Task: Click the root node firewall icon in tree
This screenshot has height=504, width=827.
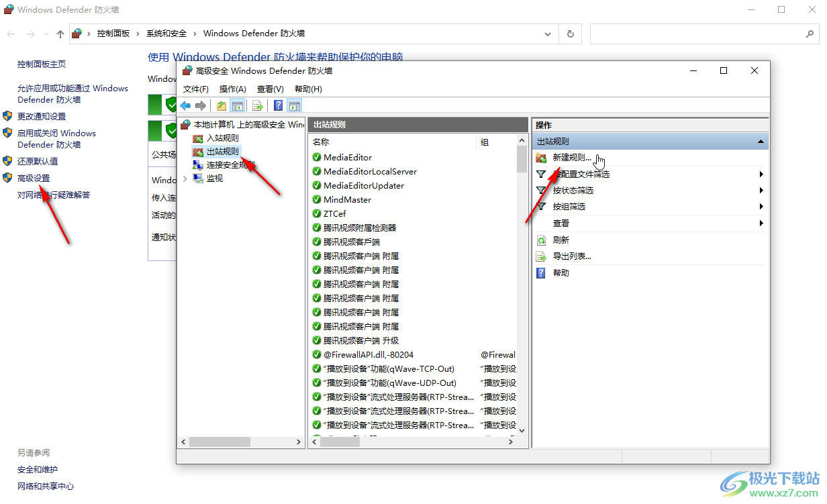Action: 186,124
